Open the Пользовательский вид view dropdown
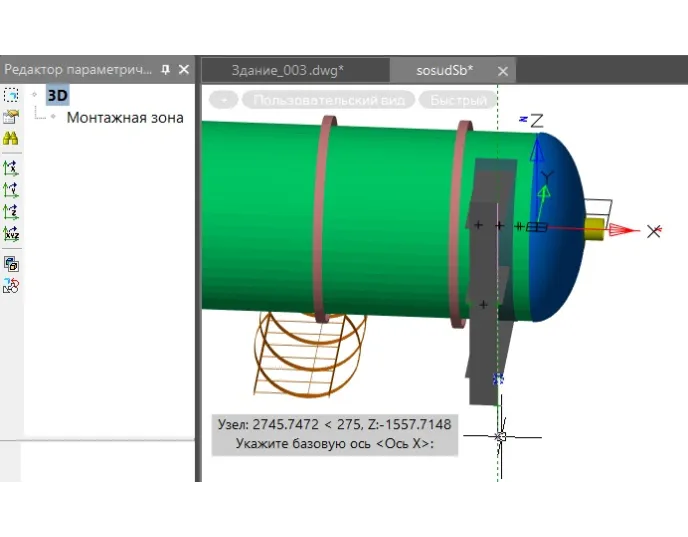The height and width of the screenshot is (537, 688). pos(328,100)
